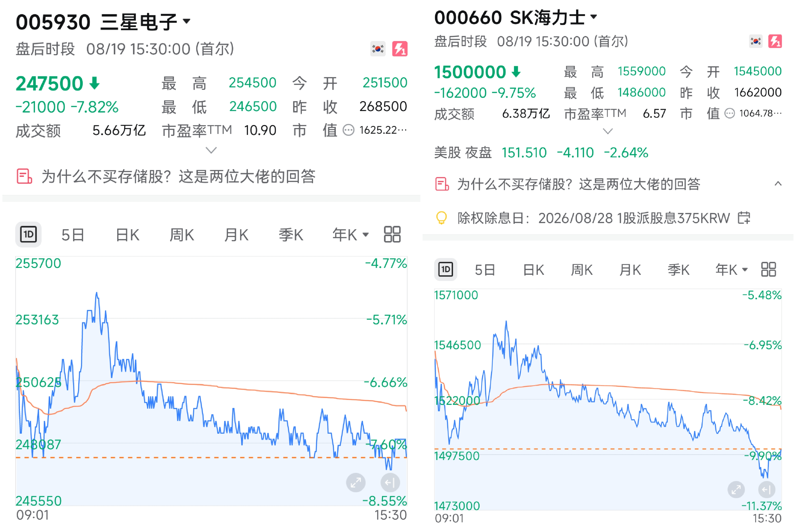Viewport: 796px width, 532px height.
Task: Switch Samsung chart to 日K view
Action: [127, 235]
